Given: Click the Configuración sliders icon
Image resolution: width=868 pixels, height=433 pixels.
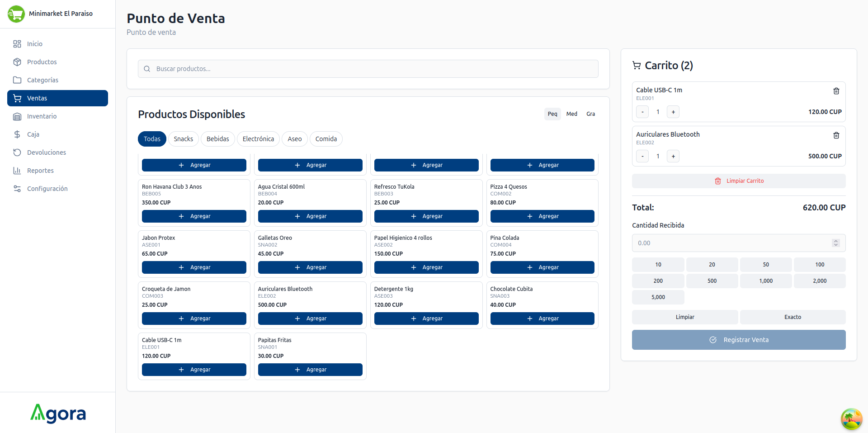Looking at the screenshot, I should point(17,189).
